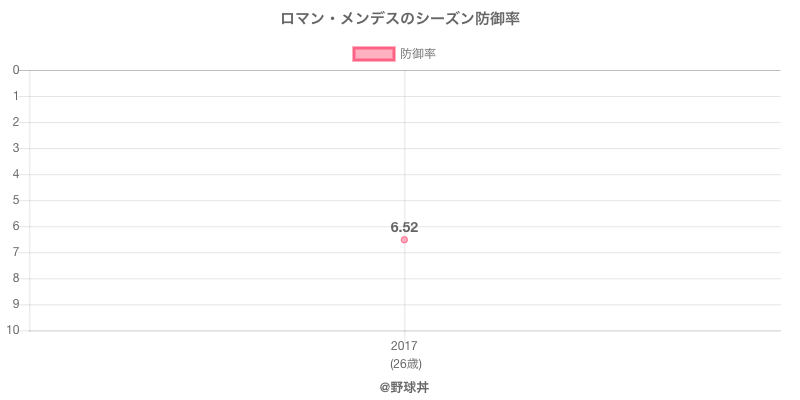Click the 2017 x-axis year label
This screenshot has height=400, width=800.
coord(404,346)
